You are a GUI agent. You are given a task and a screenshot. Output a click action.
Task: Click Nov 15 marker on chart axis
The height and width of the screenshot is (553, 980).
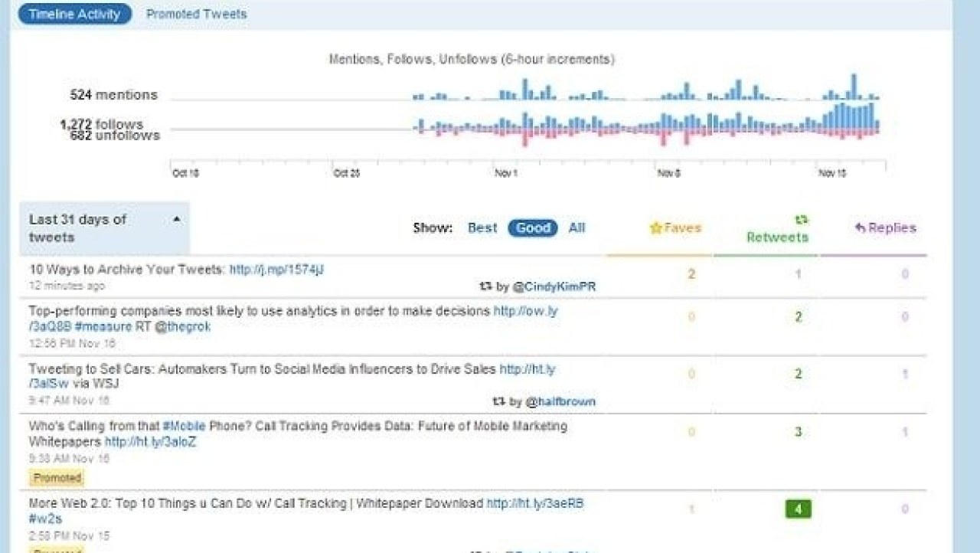pos(832,174)
